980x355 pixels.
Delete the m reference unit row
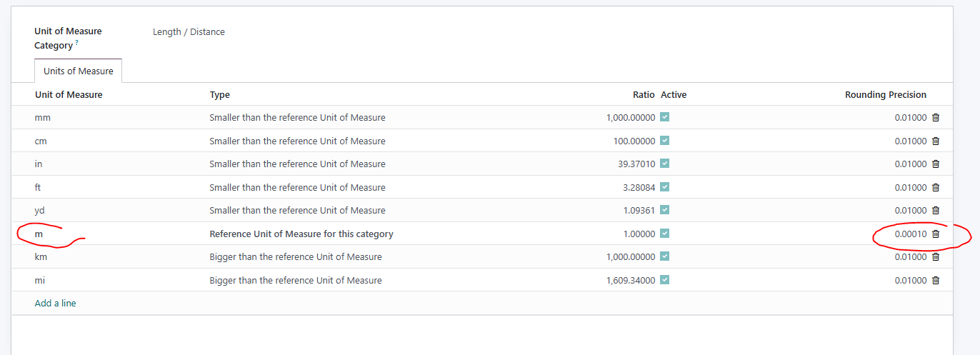coord(936,234)
